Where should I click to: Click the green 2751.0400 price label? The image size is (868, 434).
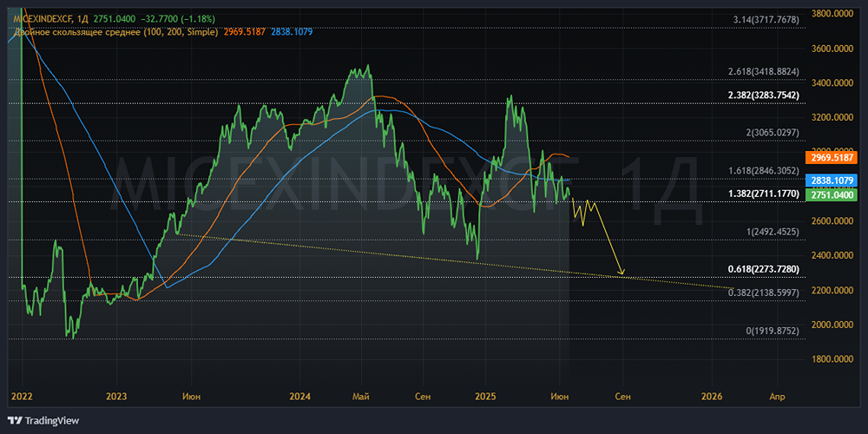coord(833,194)
